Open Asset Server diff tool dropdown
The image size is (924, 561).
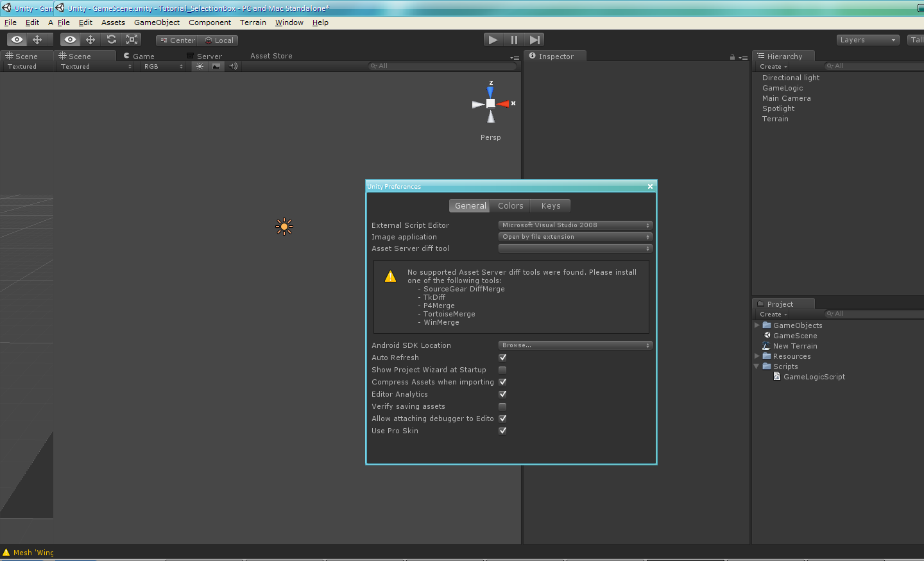[575, 248]
